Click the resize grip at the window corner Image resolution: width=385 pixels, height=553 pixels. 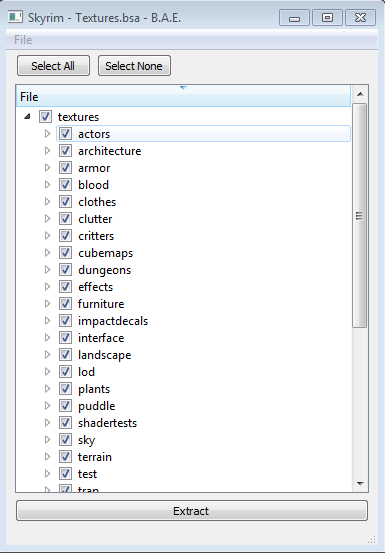click(x=372, y=539)
